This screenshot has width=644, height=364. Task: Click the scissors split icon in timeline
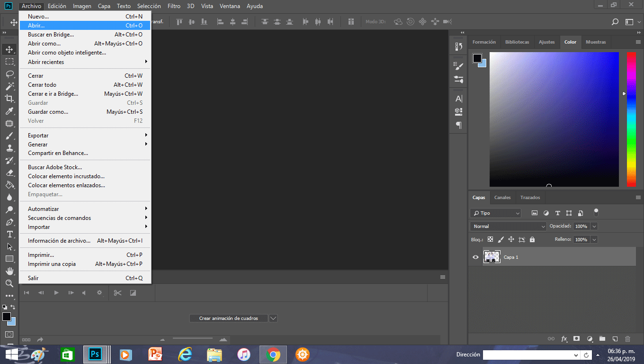tap(117, 293)
